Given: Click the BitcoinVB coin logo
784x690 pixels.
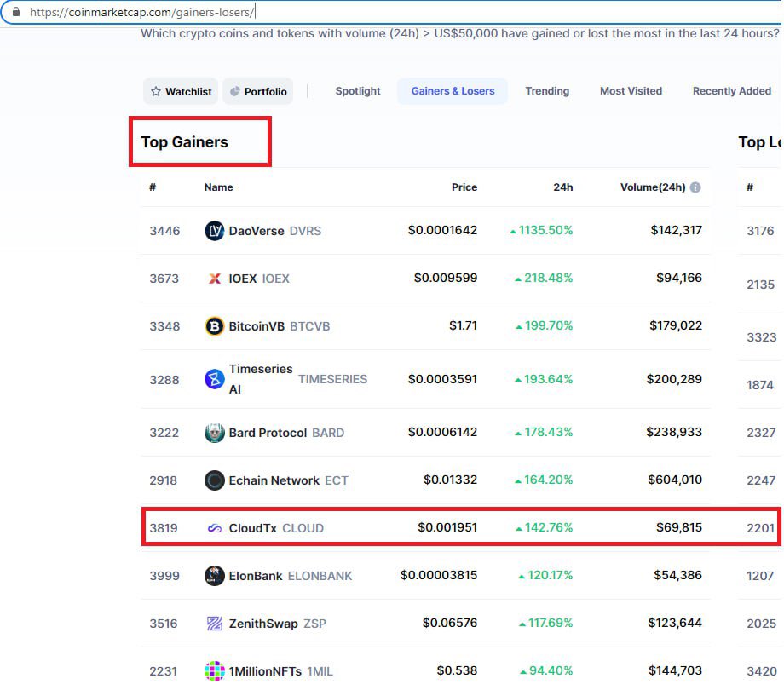Looking at the screenshot, I should [x=215, y=326].
